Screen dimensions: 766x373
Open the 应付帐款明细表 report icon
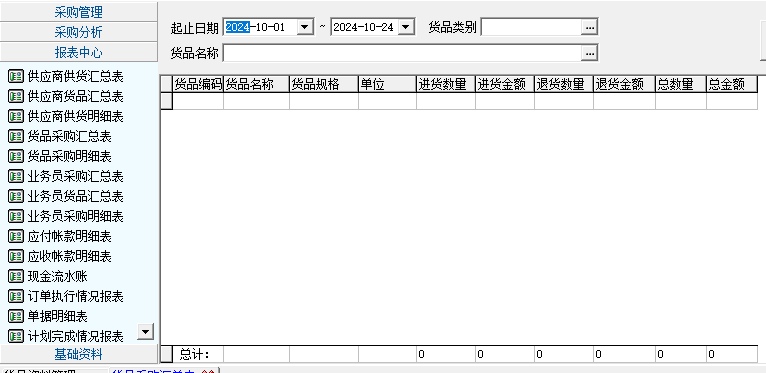(16, 236)
